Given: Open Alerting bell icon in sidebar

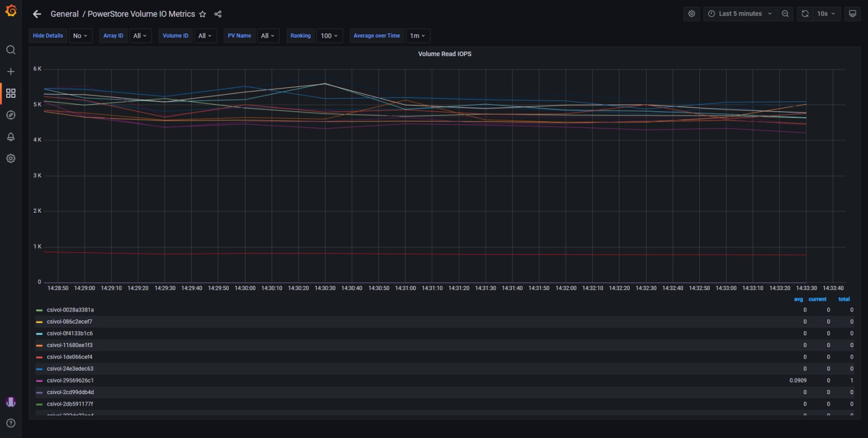Looking at the screenshot, I should coord(10,137).
